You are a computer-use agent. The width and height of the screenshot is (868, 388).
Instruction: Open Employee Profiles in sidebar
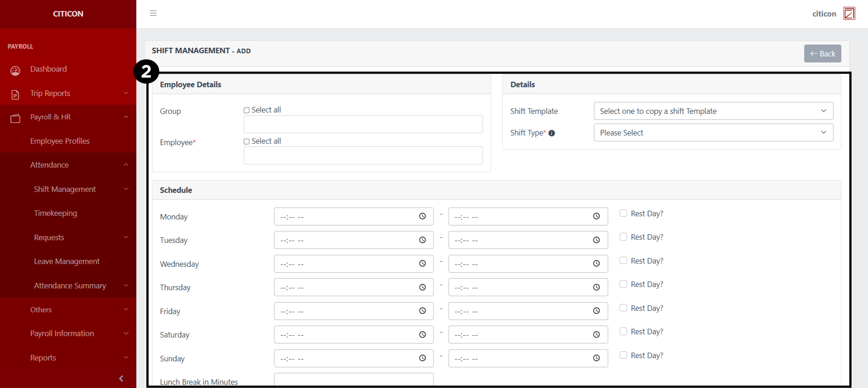pyautogui.click(x=60, y=141)
